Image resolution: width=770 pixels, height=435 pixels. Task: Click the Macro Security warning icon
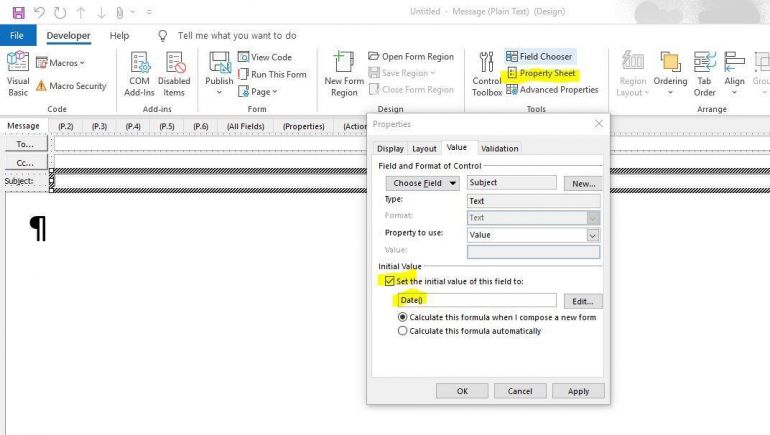coord(41,86)
